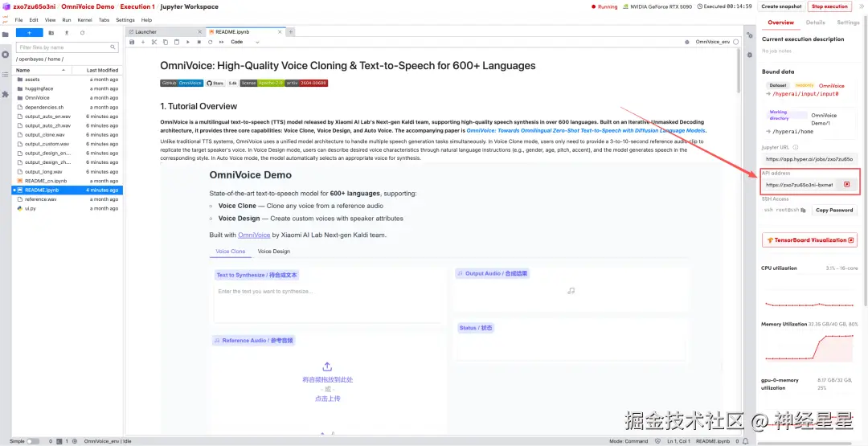Click the new launcher blue plus button

[x=30, y=33]
